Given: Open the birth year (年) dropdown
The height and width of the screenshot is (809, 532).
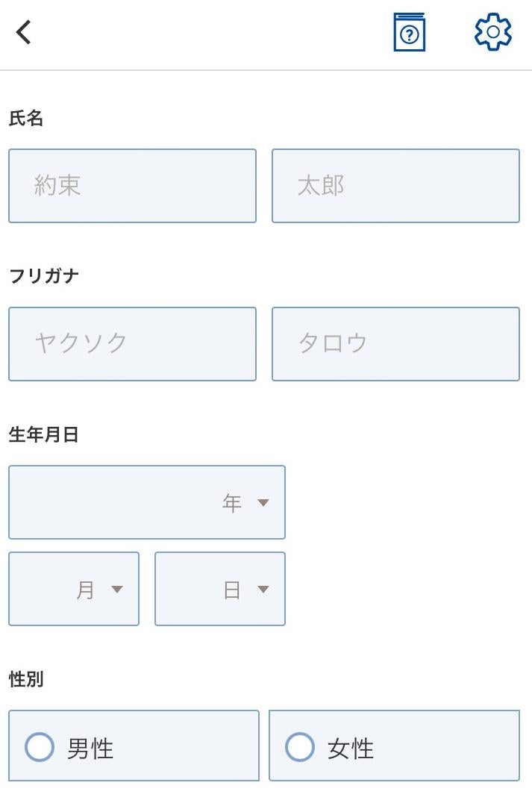Looking at the screenshot, I should tap(147, 502).
